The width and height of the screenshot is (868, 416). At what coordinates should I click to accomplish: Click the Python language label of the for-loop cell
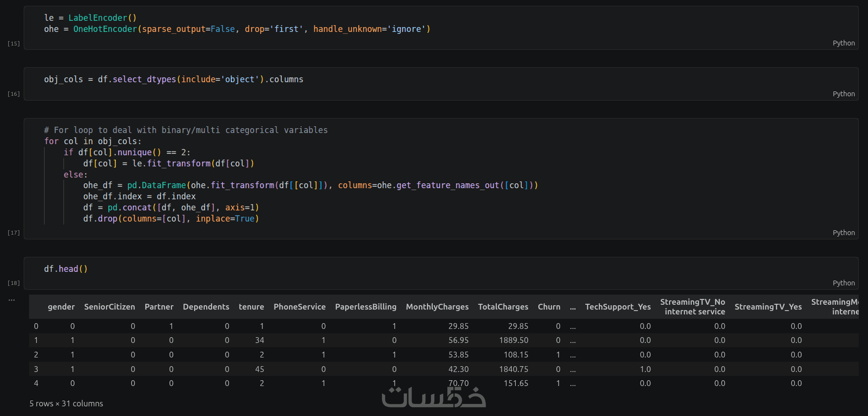[x=843, y=233]
